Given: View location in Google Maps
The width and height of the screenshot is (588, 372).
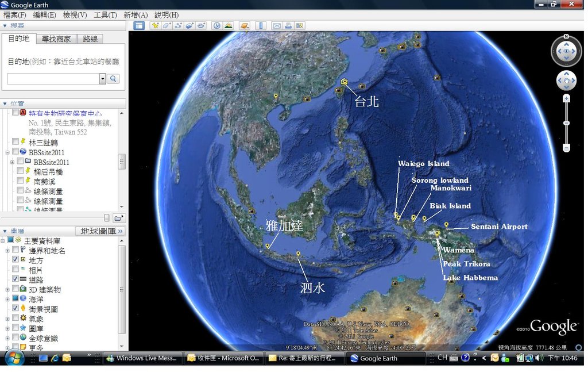Looking at the screenshot, I should pyautogui.click(x=300, y=25).
